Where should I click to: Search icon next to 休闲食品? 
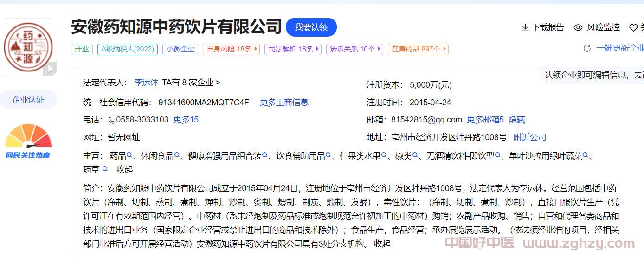pos(177,155)
